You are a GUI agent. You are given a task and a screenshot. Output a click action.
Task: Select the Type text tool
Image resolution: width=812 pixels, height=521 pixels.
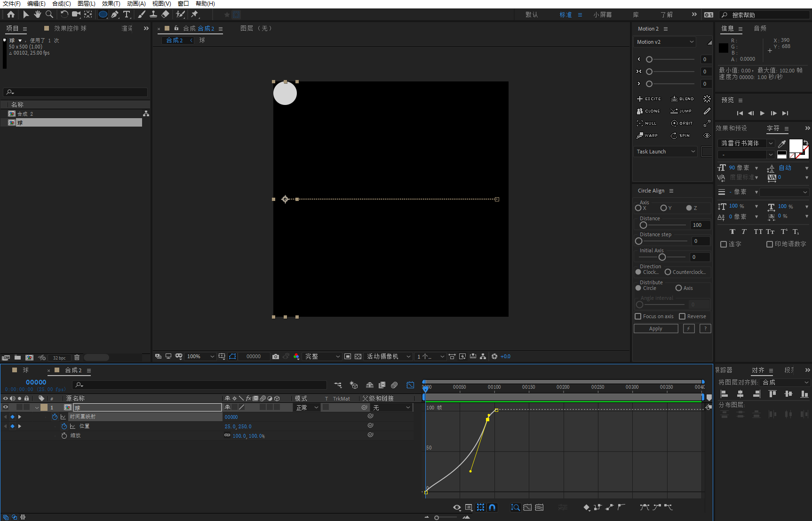click(127, 15)
